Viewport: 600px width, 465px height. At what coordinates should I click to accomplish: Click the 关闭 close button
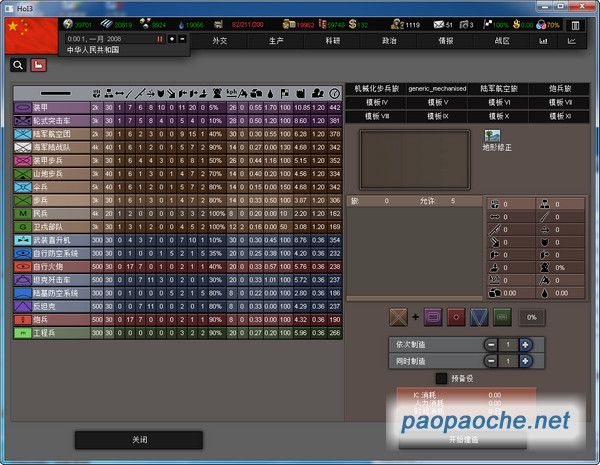(x=139, y=440)
